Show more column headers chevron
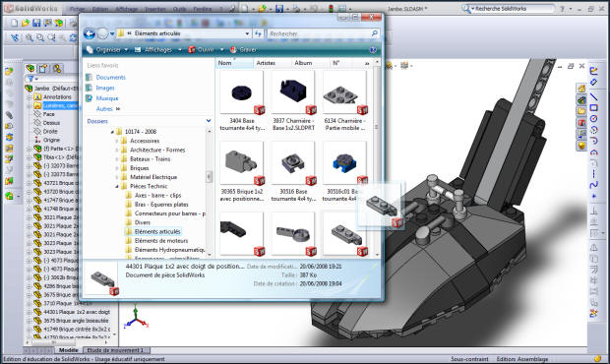Viewport: 610px width, 364px height. click(x=367, y=63)
